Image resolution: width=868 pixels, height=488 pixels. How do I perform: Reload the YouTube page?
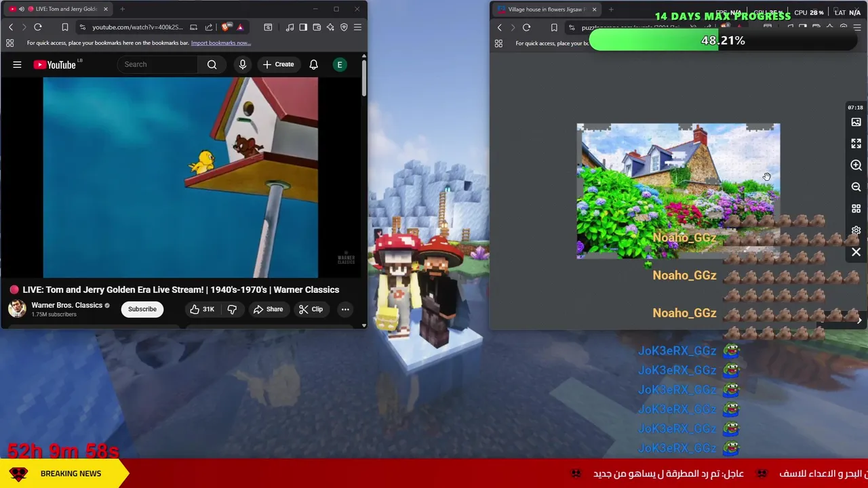(x=38, y=27)
